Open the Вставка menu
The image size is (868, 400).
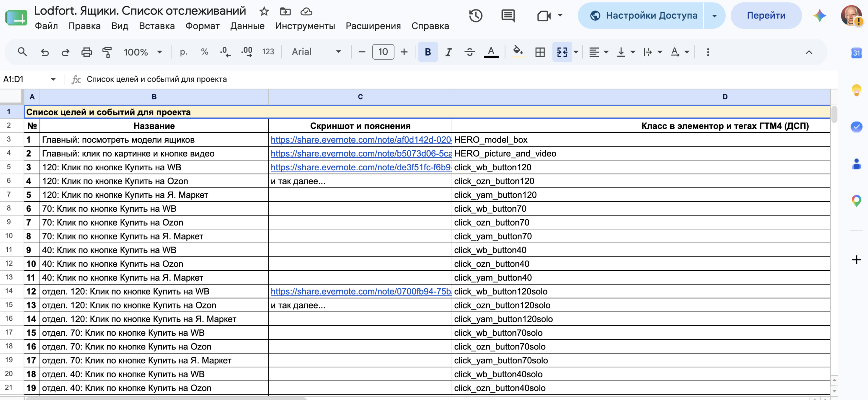(x=157, y=26)
